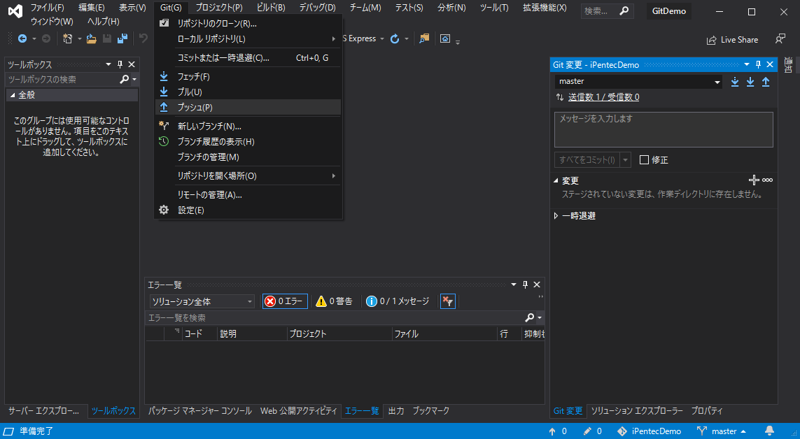Switch to ソリューション エクスプローラー tab
The image size is (800, 439).
tap(637, 410)
